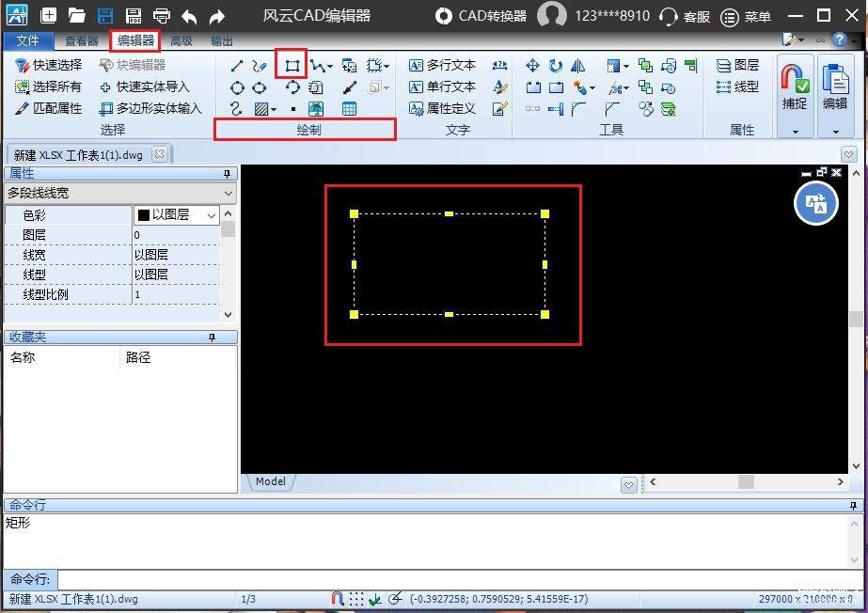This screenshot has width=868, height=613.
Task: Click the Save as PDF icon
Action: 133,16
